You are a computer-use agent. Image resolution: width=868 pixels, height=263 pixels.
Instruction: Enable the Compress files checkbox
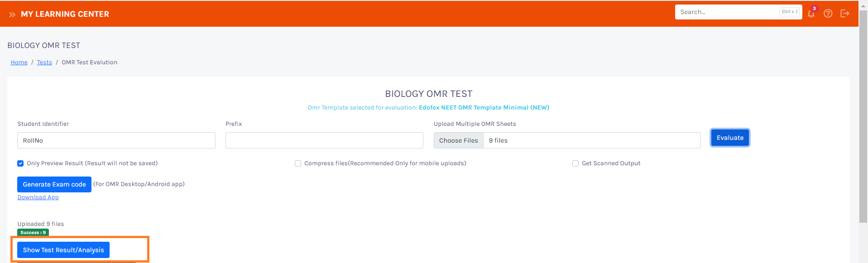pyautogui.click(x=298, y=163)
